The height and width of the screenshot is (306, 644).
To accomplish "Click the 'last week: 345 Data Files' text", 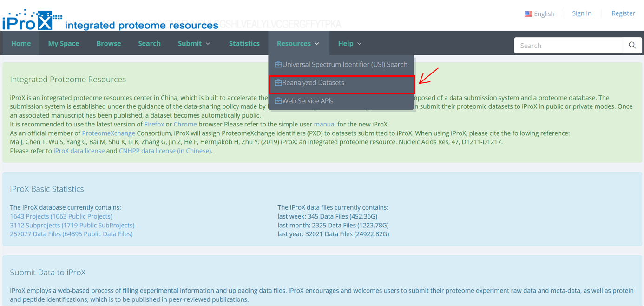I will tap(328, 216).
